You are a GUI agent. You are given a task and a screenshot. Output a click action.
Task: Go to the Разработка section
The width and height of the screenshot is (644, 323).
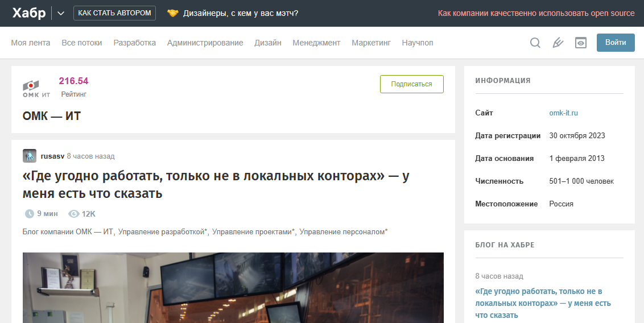pos(134,43)
